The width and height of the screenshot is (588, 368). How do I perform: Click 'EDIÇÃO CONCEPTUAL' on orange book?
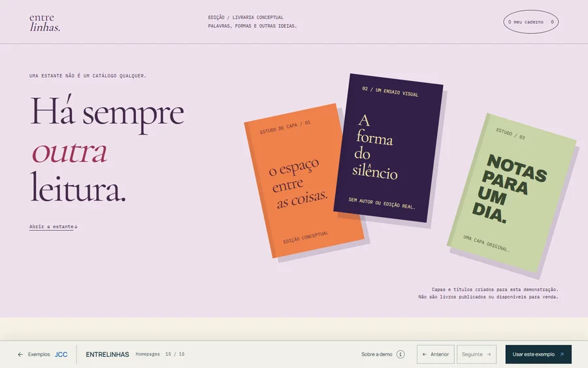(306, 237)
